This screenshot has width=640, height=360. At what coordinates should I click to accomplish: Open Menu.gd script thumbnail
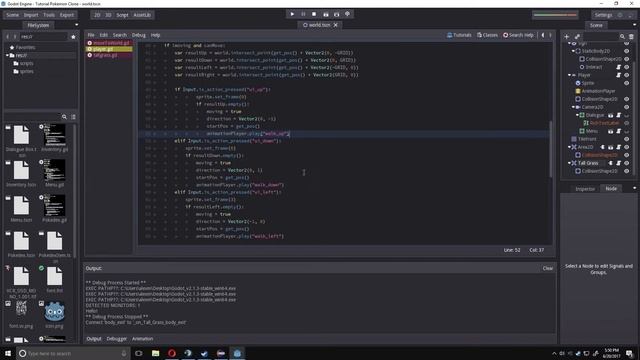coord(54,173)
